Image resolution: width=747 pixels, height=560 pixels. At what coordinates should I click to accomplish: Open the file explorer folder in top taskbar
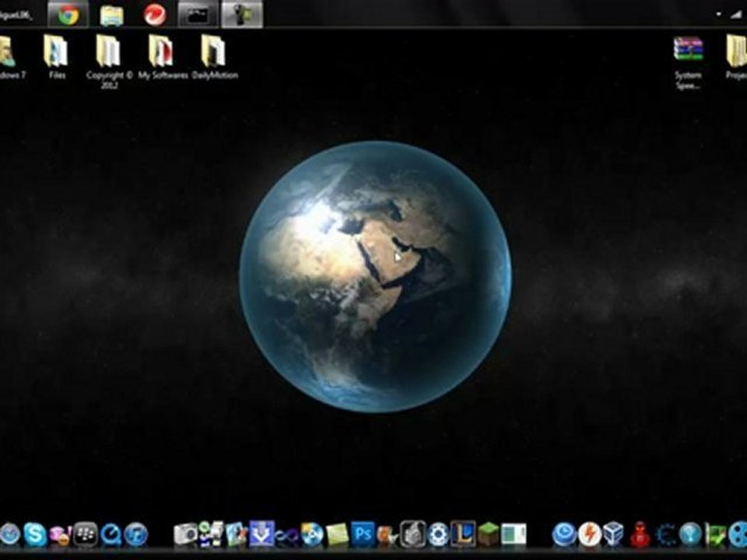(x=112, y=16)
